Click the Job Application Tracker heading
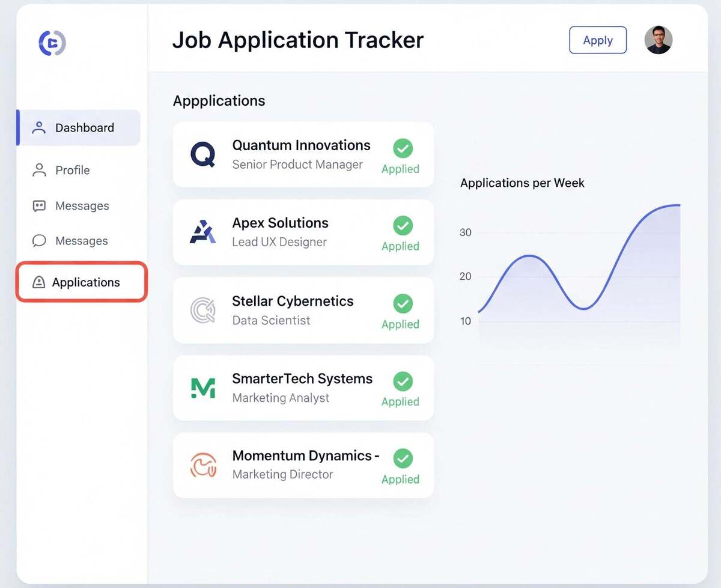 [298, 40]
